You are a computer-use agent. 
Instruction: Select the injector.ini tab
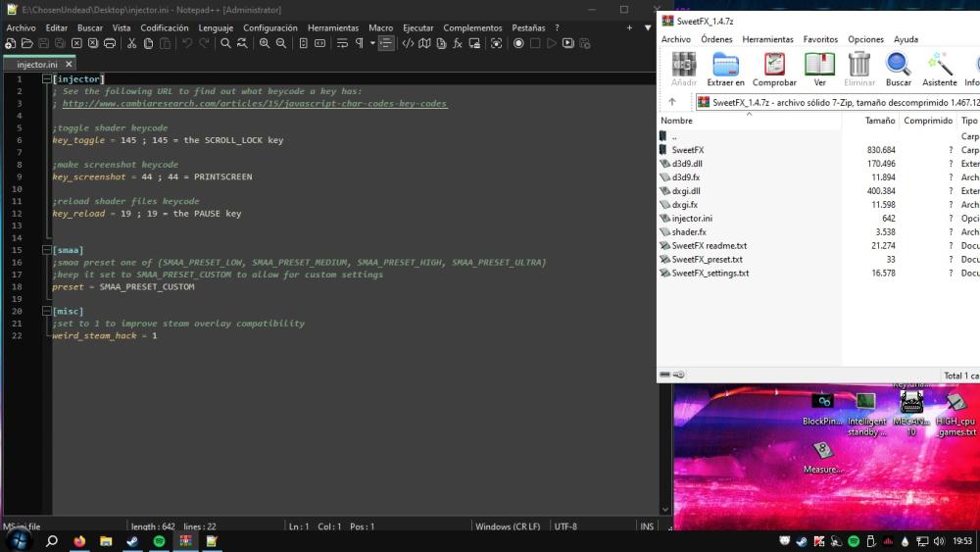coord(37,65)
